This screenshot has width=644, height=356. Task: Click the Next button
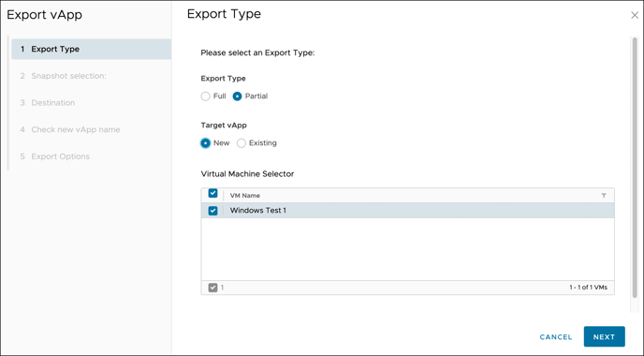tap(604, 336)
